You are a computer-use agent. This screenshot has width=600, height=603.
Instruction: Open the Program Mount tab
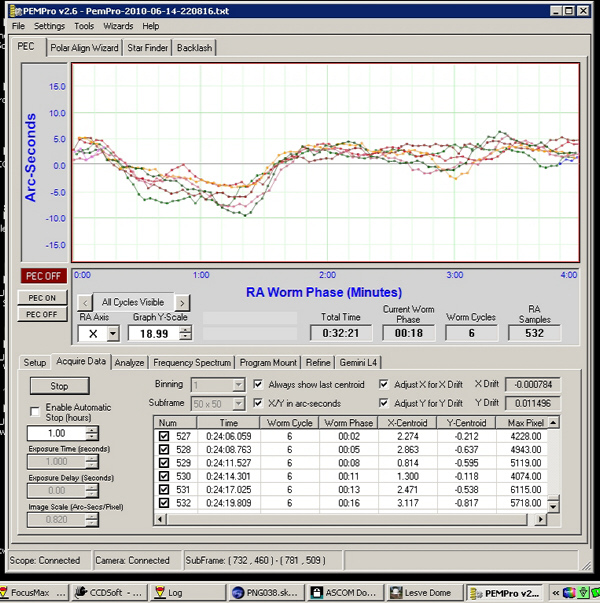pos(268,363)
